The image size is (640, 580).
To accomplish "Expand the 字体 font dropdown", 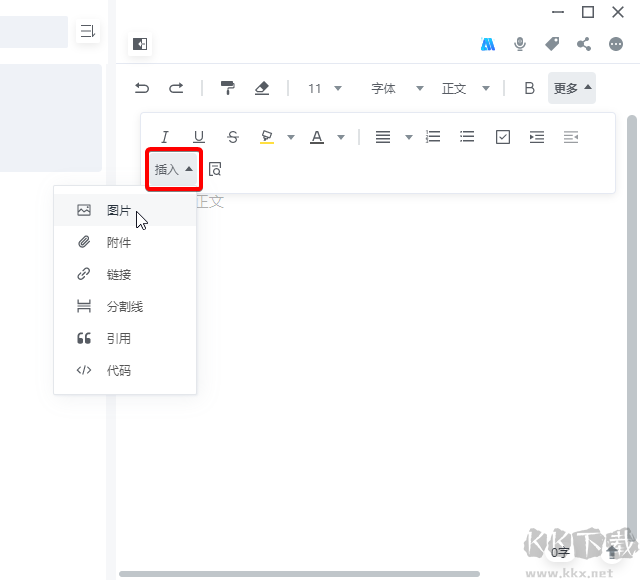I will (x=397, y=88).
